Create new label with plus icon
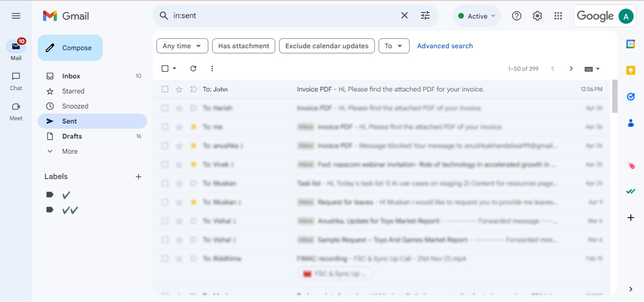The image size is (644, 302). pyautogui.click(x=139, y=177)
